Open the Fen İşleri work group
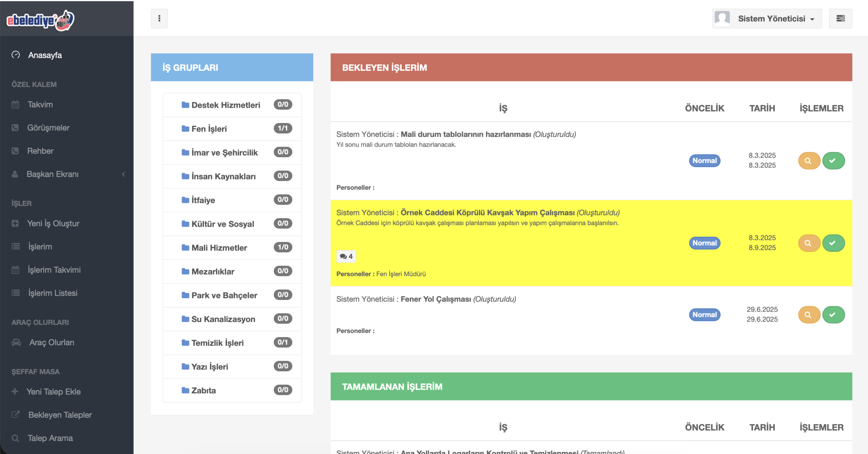The height and width of the screenshot is (454, 868). (209, 129)
